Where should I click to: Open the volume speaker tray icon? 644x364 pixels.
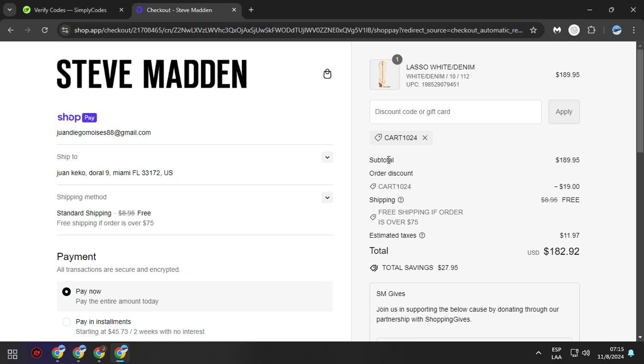click(x=586, y=353)
